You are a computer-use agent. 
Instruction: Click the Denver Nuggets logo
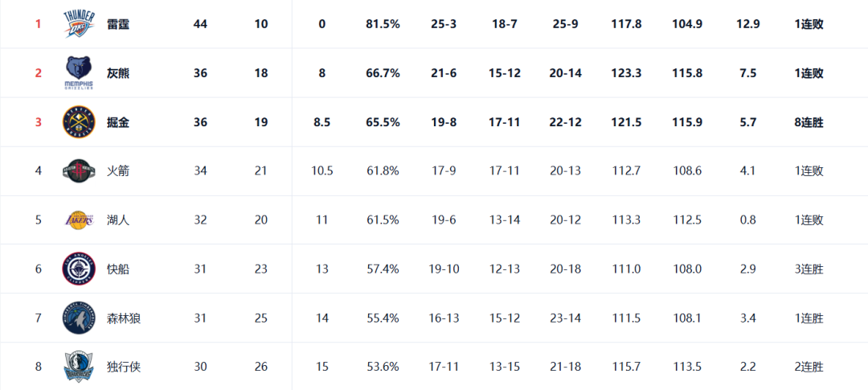tap(79, 122)
